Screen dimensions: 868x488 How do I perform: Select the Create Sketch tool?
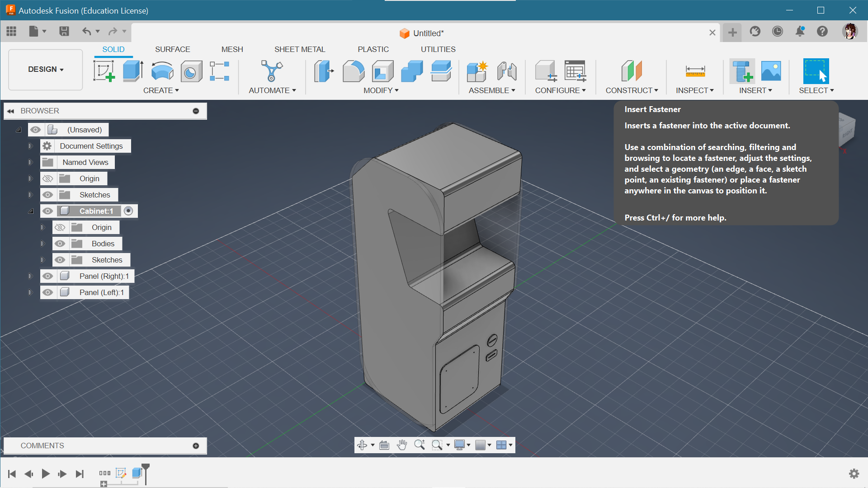click(103, 71)
